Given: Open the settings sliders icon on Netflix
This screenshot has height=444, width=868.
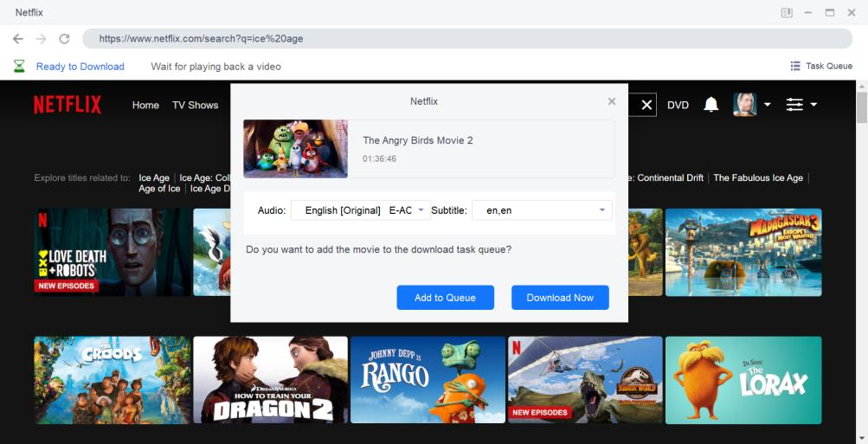Looking at the screenshot, I should point(794,104).
